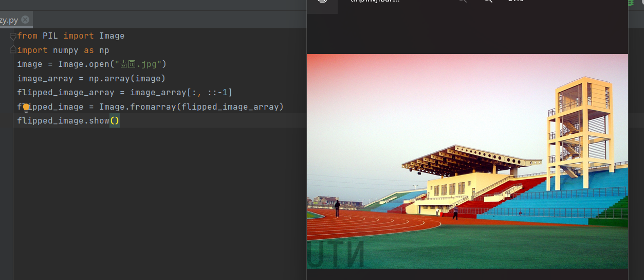This screenshot has width=644, height=280.
Task: Click the 'np' alias in the numpy import
Action: pyautogui.click(x=104, y=50)
